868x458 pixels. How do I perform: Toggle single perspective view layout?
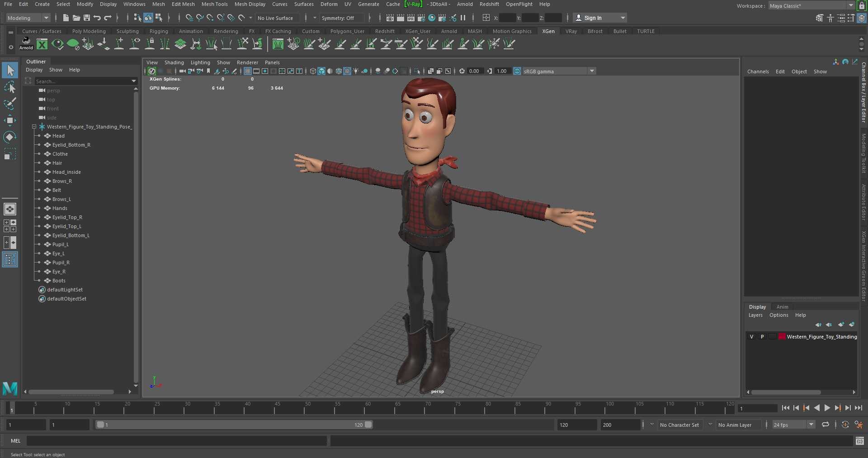pyautogui.click(x=10, y=209)
